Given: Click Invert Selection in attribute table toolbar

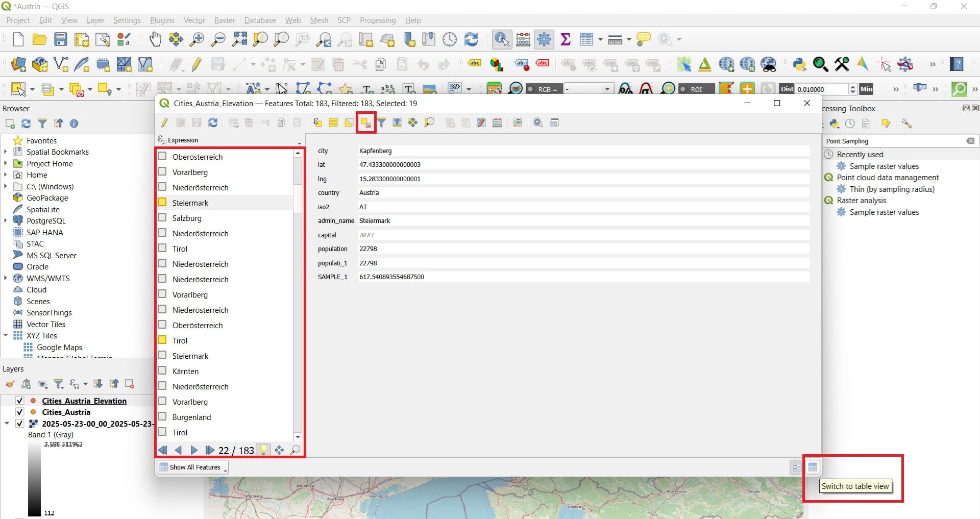Looking at the screenshot, I should click(349, 122).
